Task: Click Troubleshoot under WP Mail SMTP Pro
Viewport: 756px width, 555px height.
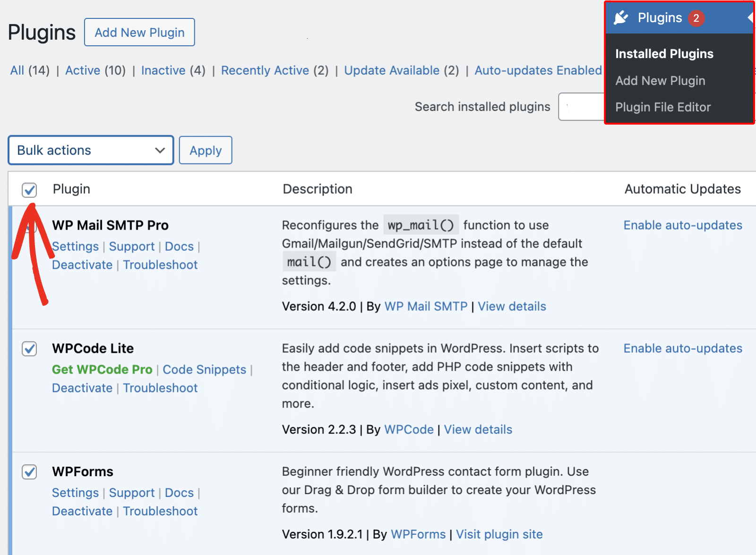Action: click(x=160, y=265)
